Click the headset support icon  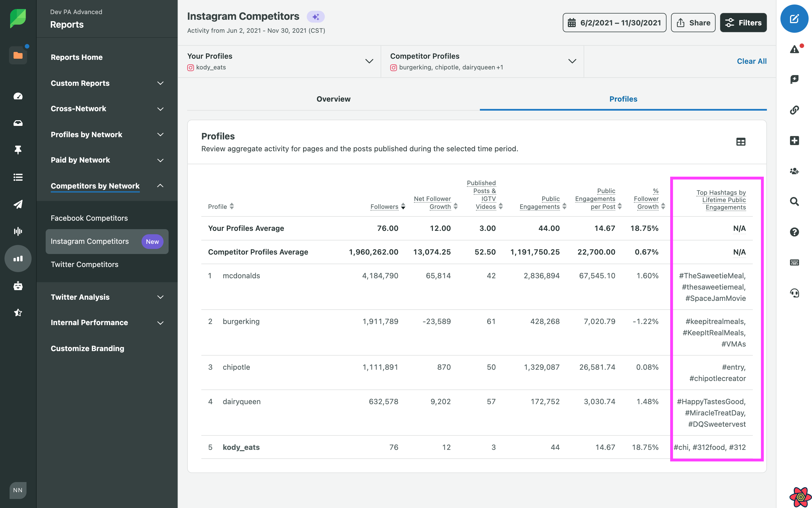click(x=794, y=293)
